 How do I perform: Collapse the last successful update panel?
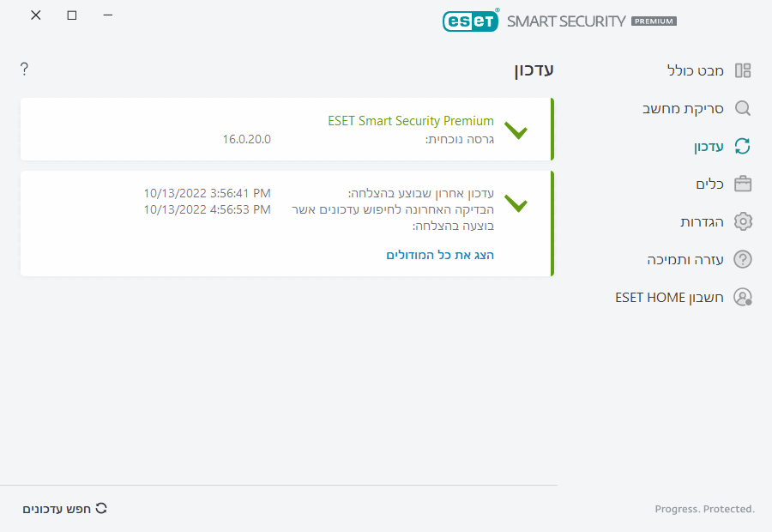pos(516,203)
